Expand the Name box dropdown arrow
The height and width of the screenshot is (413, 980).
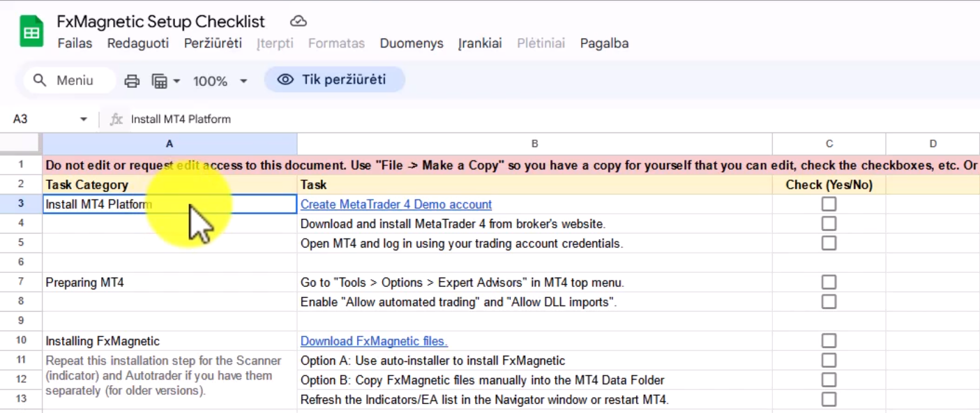(84, 119)
